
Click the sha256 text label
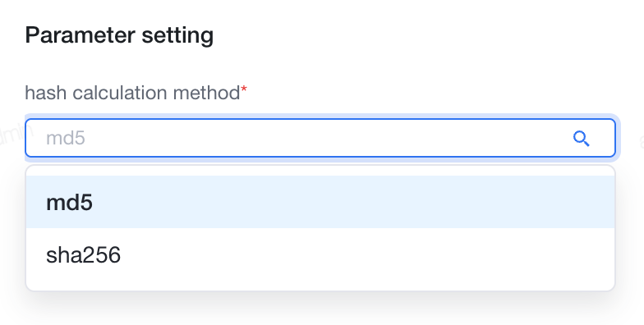pyautogui.click(x=84, y=254)
